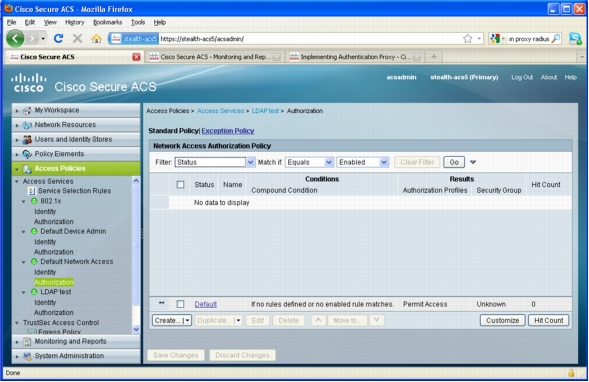Click the Hit Count button

(548, 320)
